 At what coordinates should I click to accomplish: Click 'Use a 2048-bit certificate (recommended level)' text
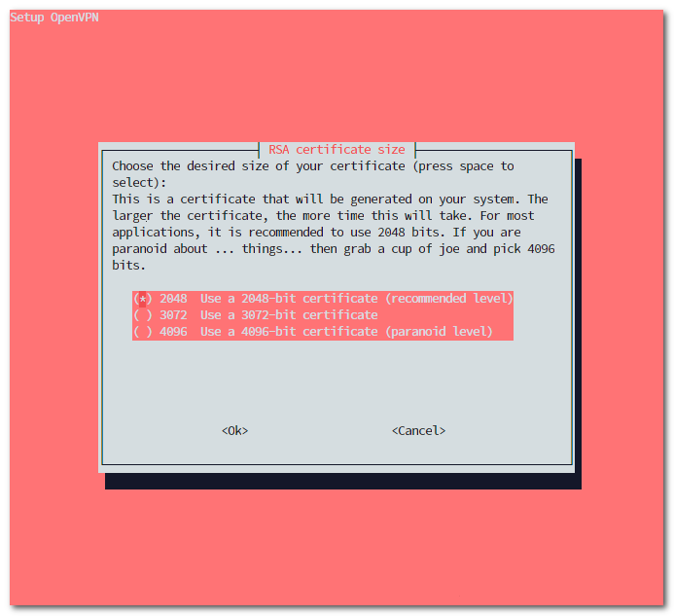tap(357, 299)
